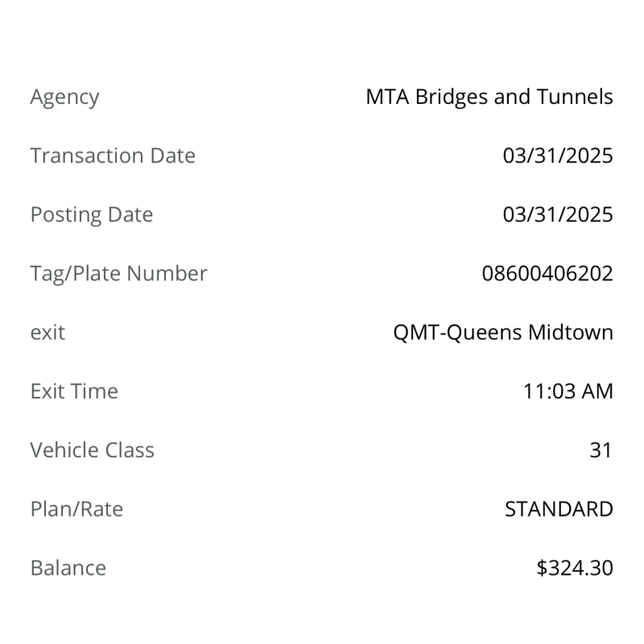Select the MTA Bridges and Tunnels value
The width and height of the screenshot is (644, 644).
(x=489, y=97)
